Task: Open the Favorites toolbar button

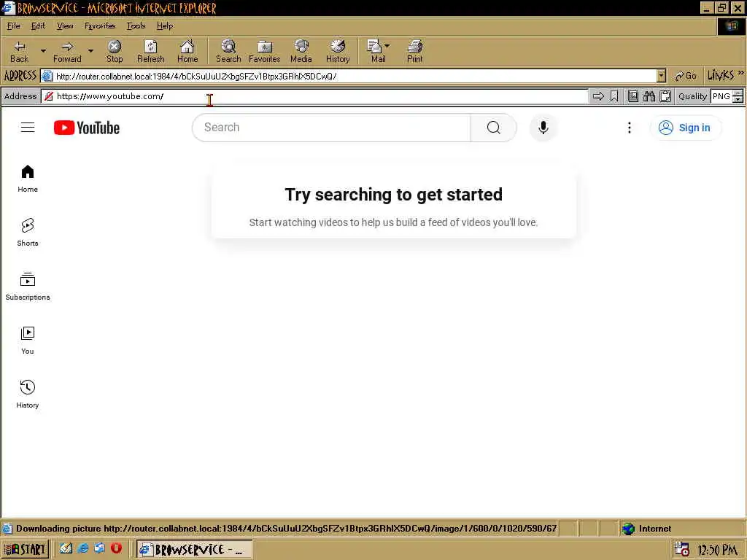Action: click(264, 52)
